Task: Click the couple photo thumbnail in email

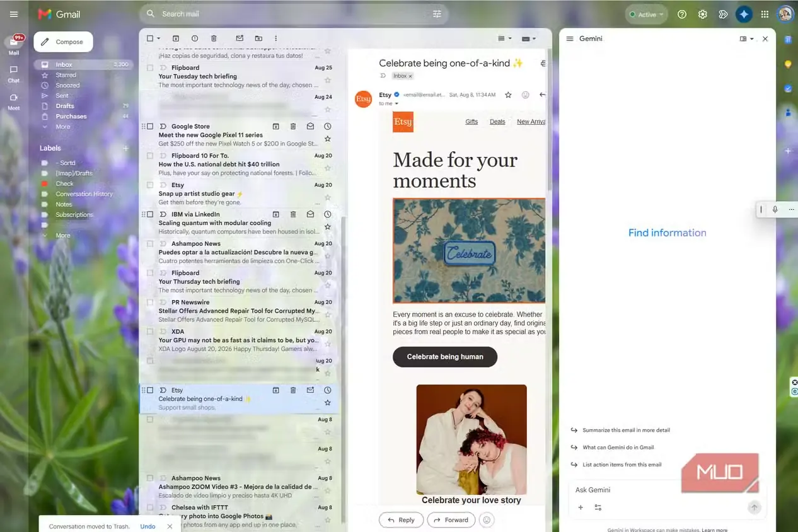Action: (471, 439)
